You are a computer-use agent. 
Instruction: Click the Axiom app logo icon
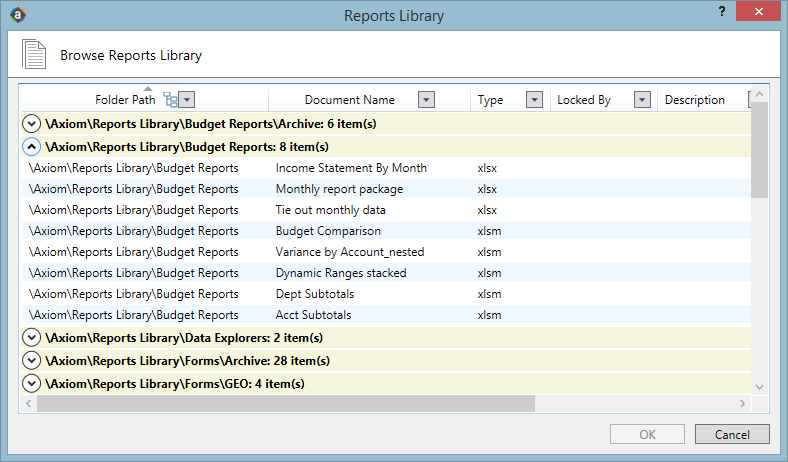(x=18, y=15)
